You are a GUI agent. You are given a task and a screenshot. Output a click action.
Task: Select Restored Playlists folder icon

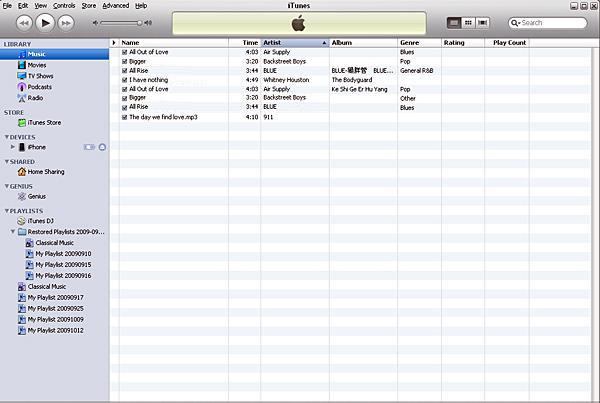[x=22, y=232]
